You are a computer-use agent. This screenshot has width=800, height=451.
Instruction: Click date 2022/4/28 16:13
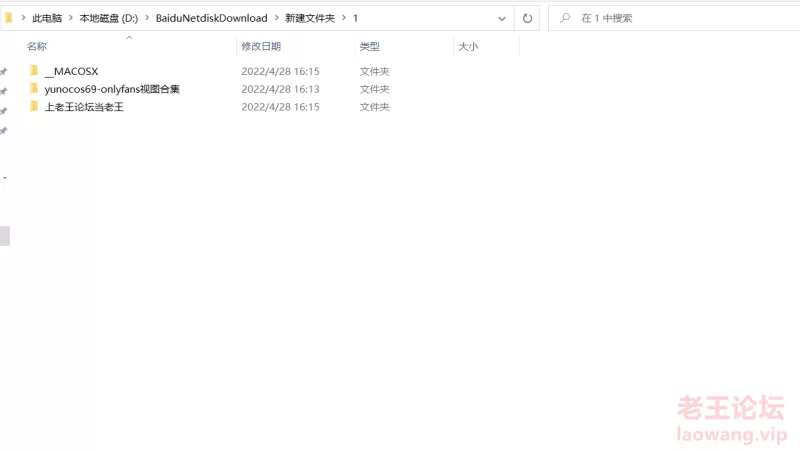pos(280,89)
